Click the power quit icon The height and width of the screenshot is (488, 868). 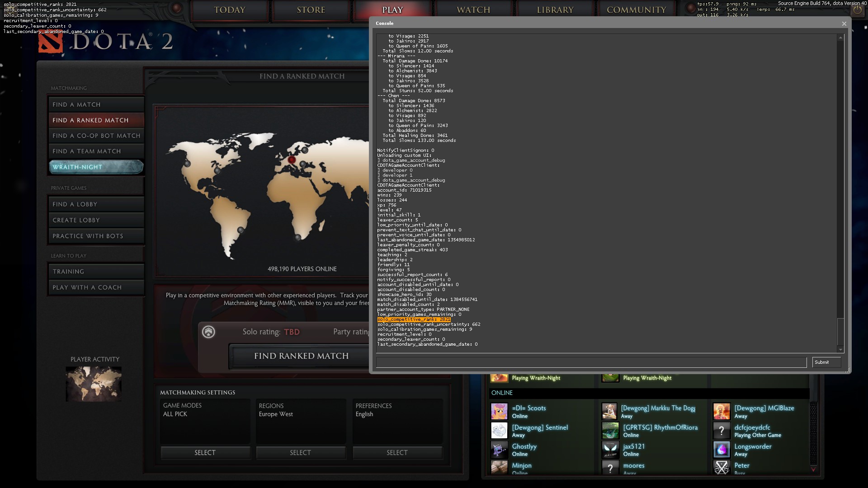[857, 9]
